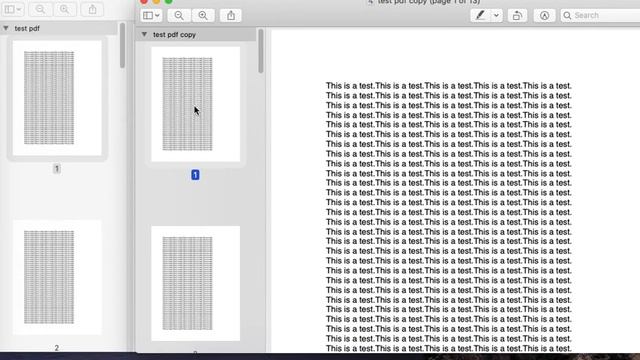The image size is (640, 360).
Task: Select page 2 thumbnail in test pdf window
Action: click(x=57, y=278)
